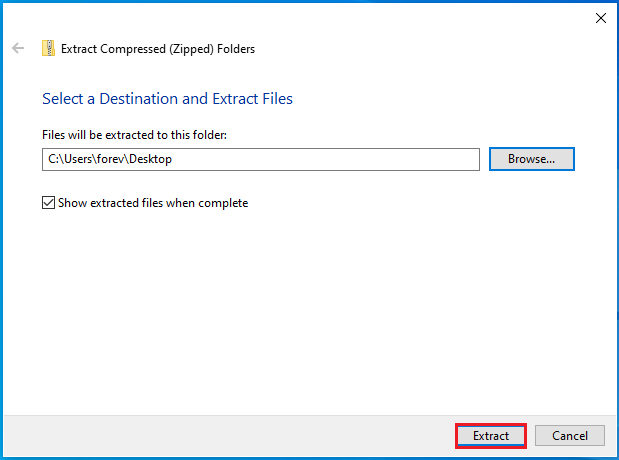Click the empty title bar area at top

click(x=300, y=16)
